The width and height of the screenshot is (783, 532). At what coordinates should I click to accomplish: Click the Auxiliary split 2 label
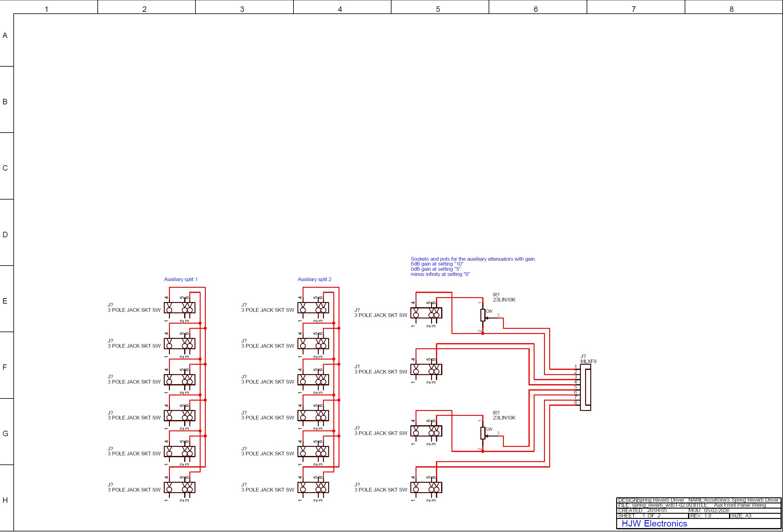pyautogui.click(x=315, y=279)
